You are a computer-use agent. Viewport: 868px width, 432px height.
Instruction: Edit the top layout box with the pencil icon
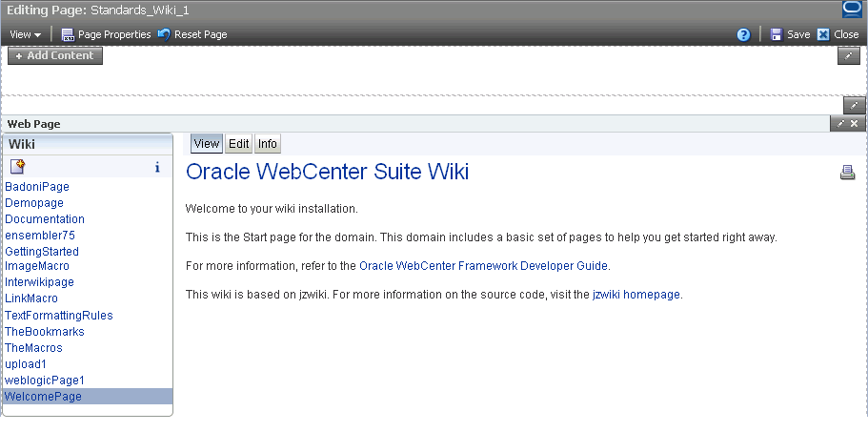[849, 56]
